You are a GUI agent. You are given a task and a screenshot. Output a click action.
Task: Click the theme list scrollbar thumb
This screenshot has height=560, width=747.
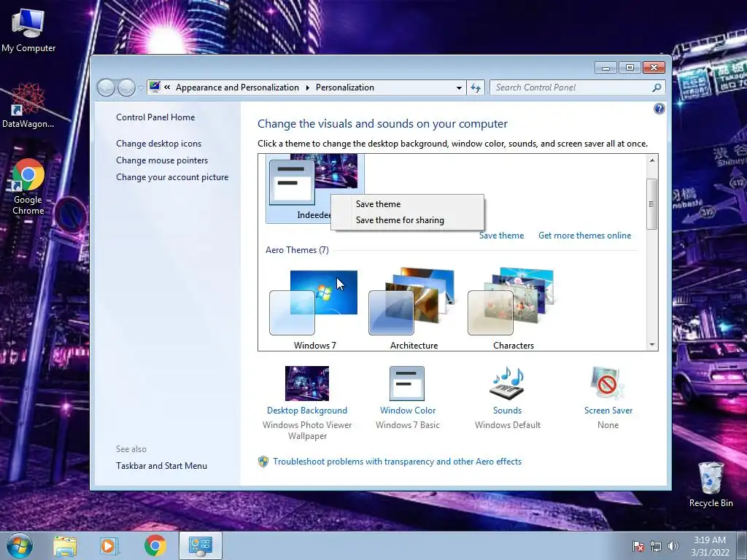[x=651, y=204]
